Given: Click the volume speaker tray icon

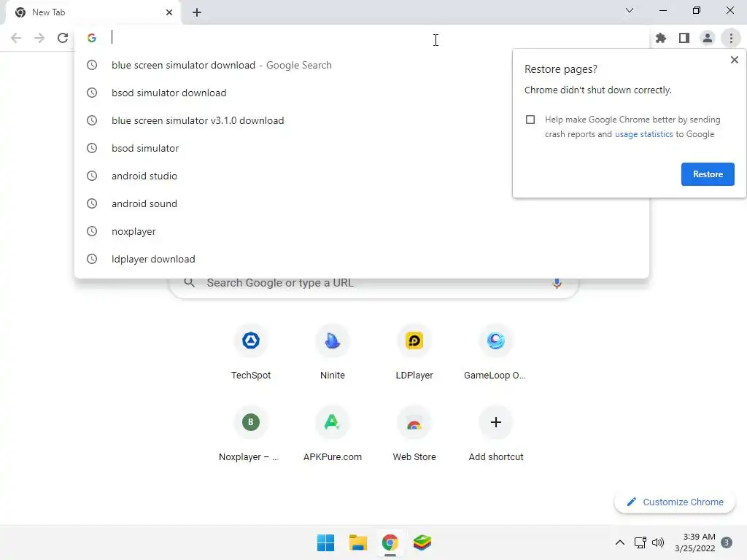Looking at the screenshot, I should pos(658,542).
